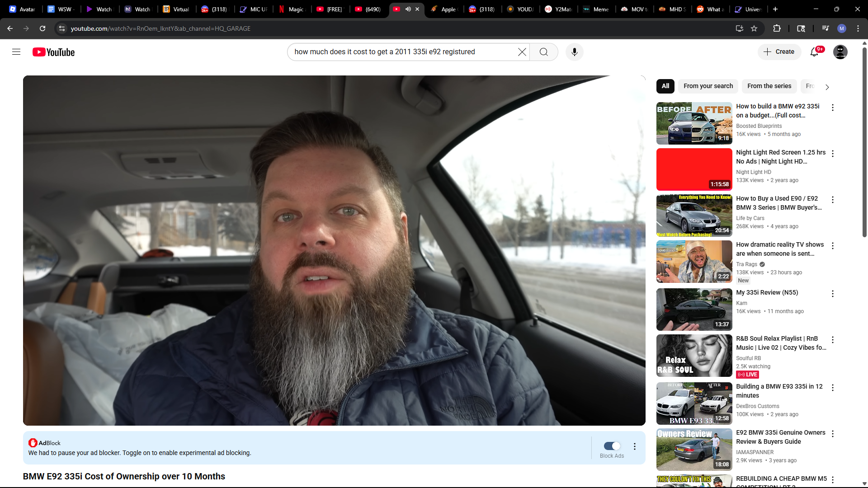Screen dimensions: 868x488
Task: Toggle the AdBlock Block Ads switch
Action: 612,446
